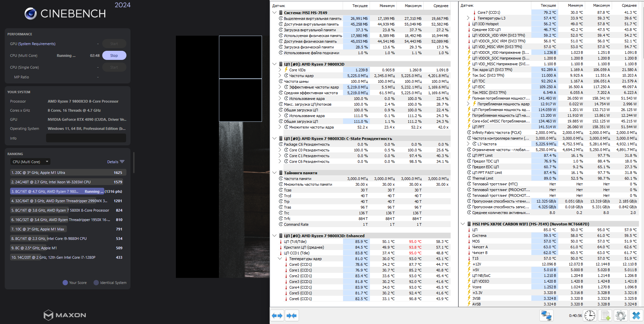Select ranking entry 'Intel Xeon W-3265M CPU'

click(x=68, y=182)
